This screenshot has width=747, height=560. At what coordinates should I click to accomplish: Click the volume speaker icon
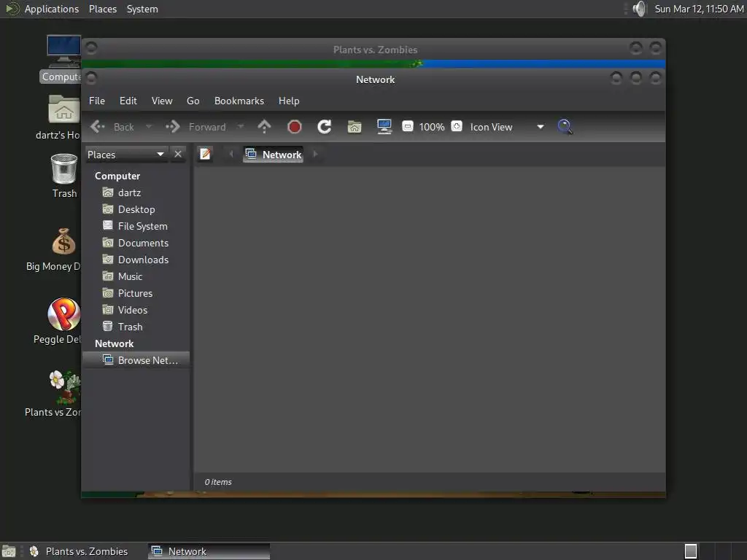click(x=639, y=9)
